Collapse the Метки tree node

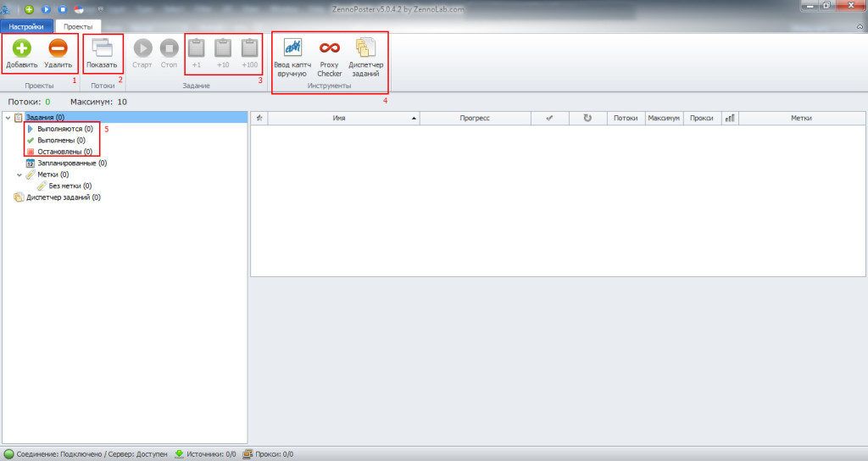click(x=19, y=174)
